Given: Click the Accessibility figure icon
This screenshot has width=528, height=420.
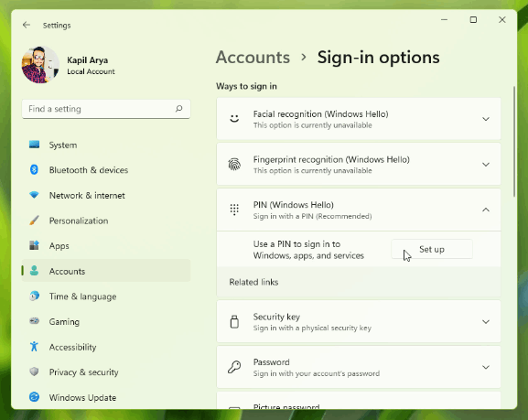Looking at the screenshot, I should (34, 347).
